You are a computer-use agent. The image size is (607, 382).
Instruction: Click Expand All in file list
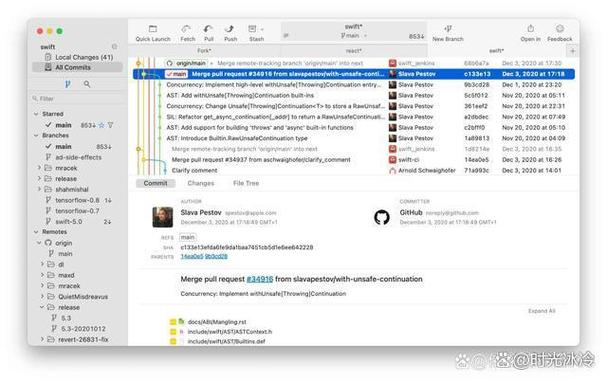[x=542, y=311]
